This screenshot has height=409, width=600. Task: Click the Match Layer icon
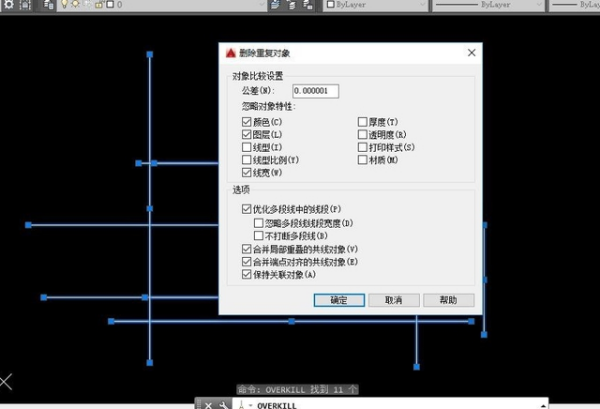click(x=291, y=5)
